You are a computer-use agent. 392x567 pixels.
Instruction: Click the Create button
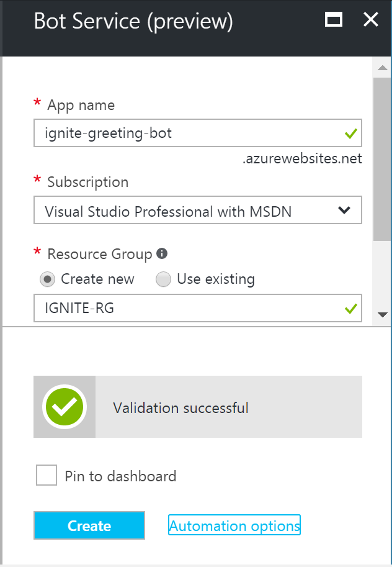(89, 525)
